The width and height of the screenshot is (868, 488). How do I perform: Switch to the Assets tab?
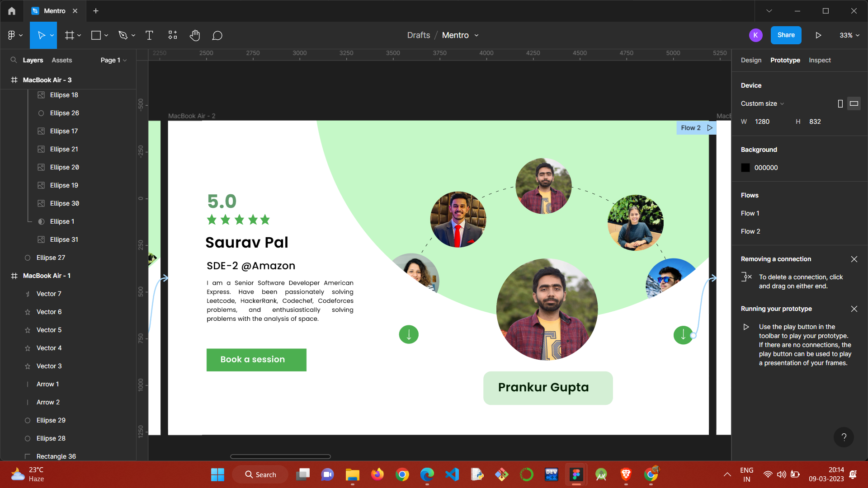click(x=61, y=60)
